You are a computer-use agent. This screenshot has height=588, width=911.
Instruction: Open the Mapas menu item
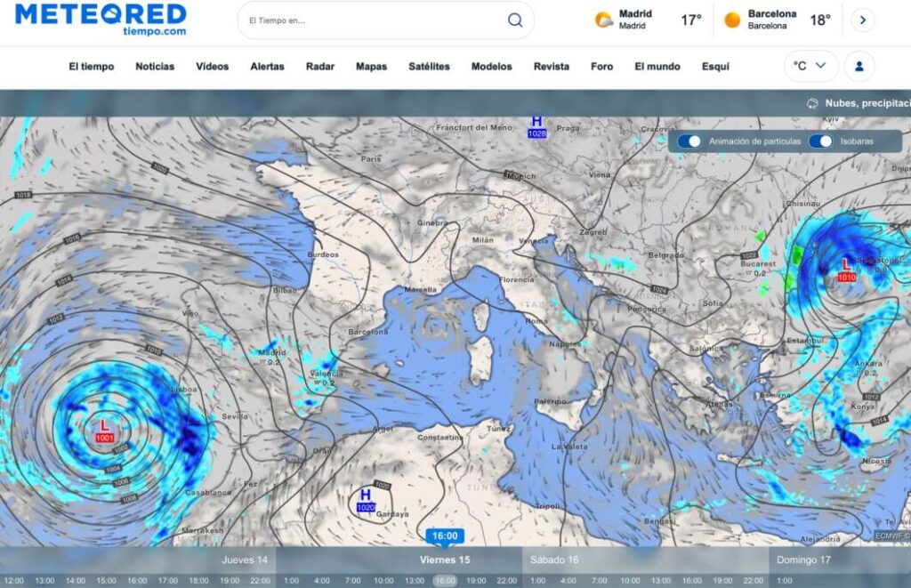click(x=371, y=67)
